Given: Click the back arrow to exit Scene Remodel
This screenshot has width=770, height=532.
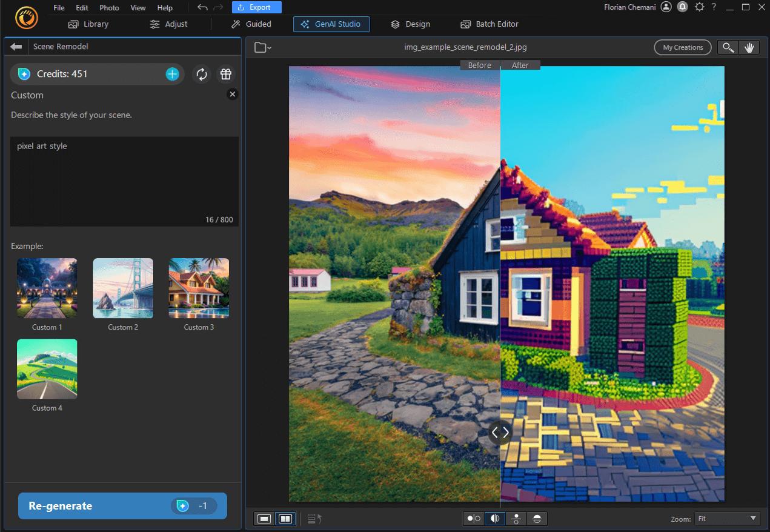Looking at the screenshot, I should click(x=16, y=45).
